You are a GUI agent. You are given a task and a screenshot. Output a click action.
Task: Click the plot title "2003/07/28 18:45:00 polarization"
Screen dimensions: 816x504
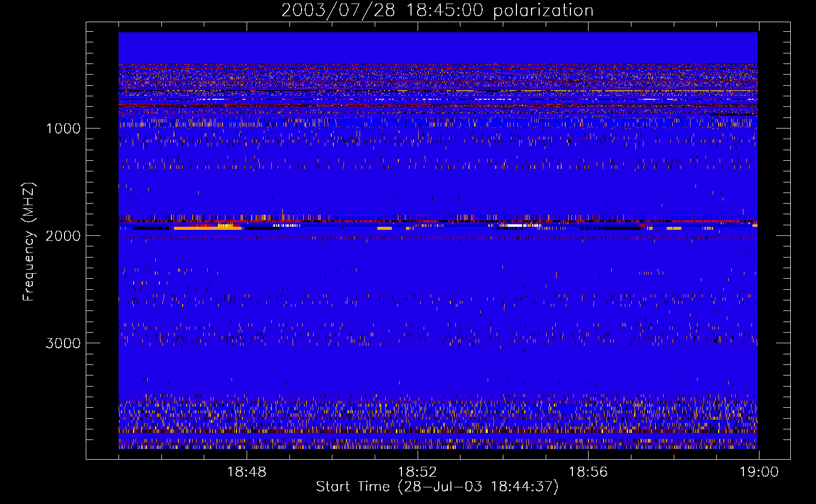[437, 11]
